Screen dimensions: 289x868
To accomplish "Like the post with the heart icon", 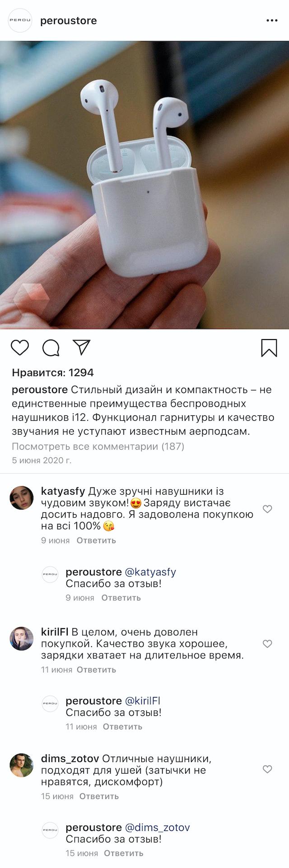I will [20, 348].
